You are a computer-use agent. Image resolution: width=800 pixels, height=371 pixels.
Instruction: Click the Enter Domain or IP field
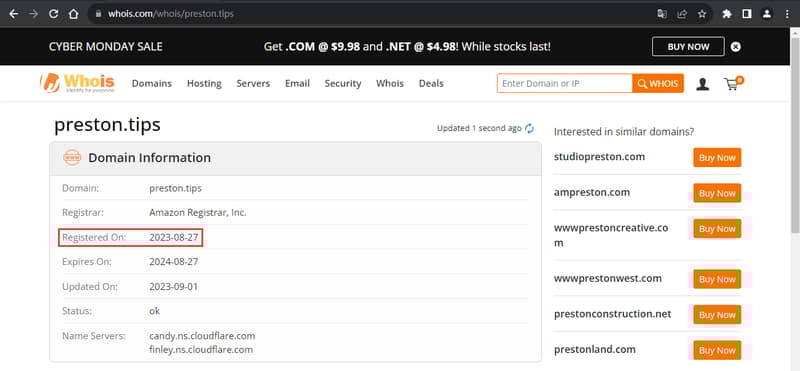tap(564, 83)
